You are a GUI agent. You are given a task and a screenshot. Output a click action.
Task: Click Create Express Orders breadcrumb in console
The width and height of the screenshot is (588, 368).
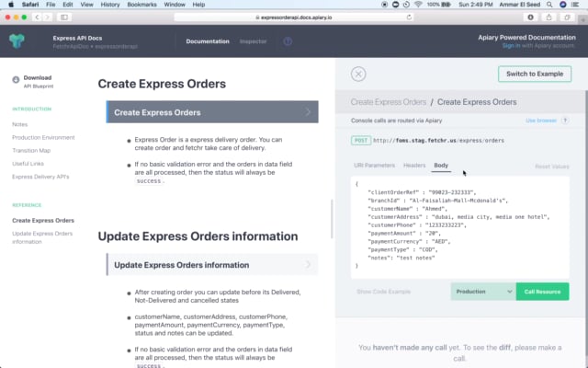[x=389, y=102]
